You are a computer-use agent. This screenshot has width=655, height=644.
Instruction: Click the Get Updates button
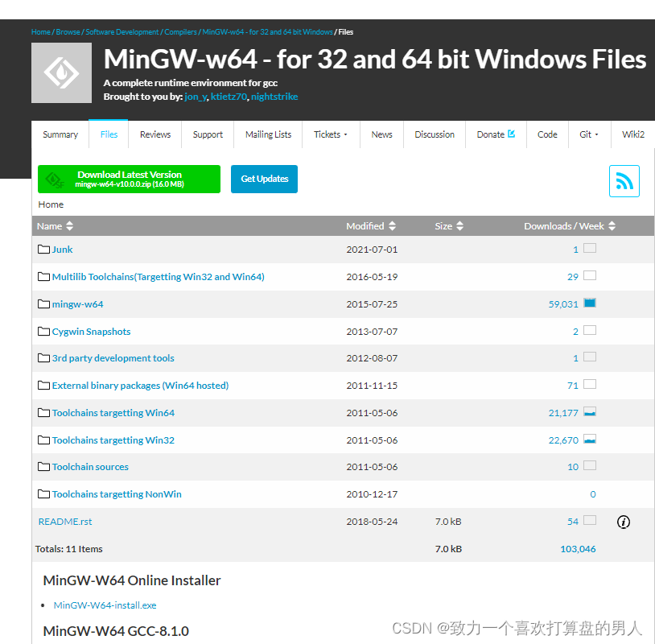tap(264, 179)
